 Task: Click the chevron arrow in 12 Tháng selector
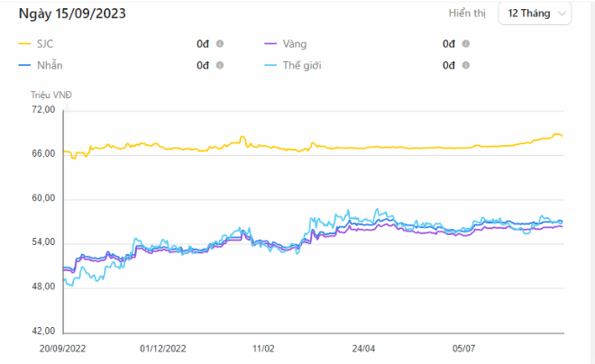tap(563, 14)
